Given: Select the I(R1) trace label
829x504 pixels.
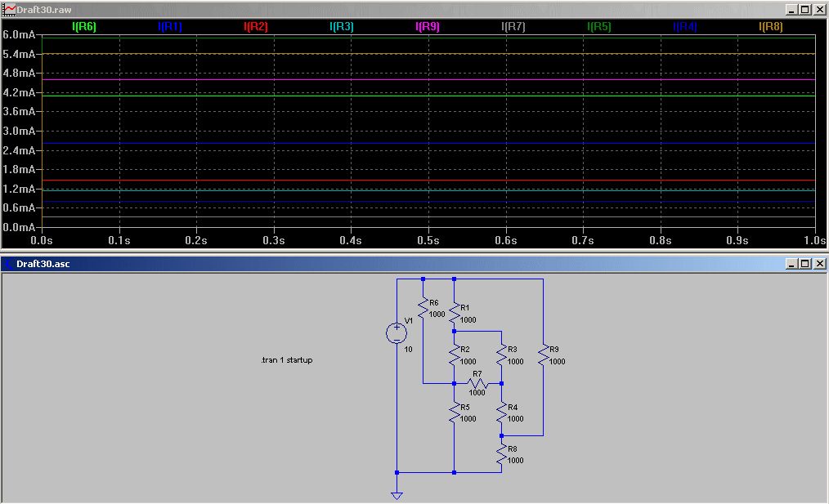Looking at the screenshot, I should tap(170, 27).
